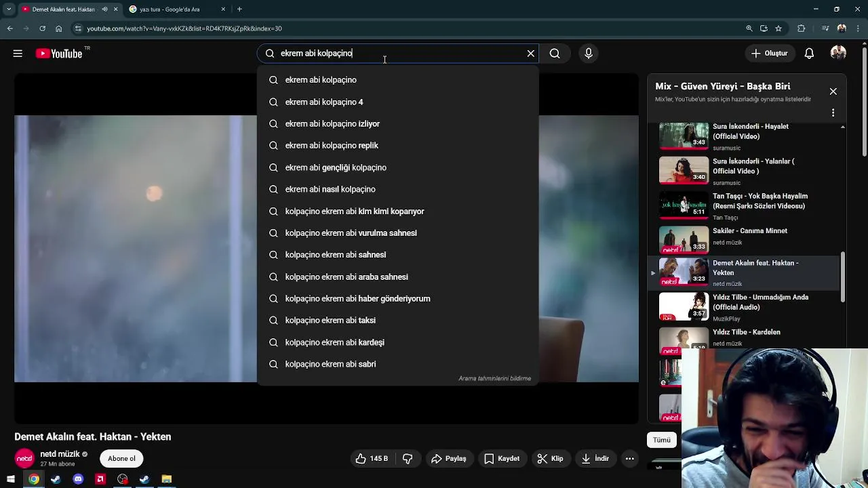Create a clip with Klip button

point(550,459)
